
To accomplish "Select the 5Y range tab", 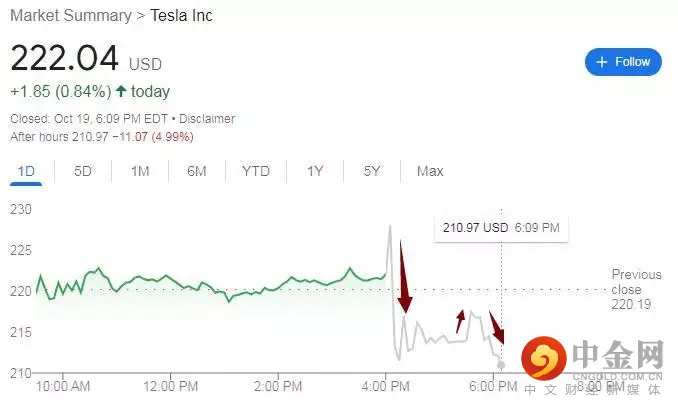I will [x=372, y=171].
